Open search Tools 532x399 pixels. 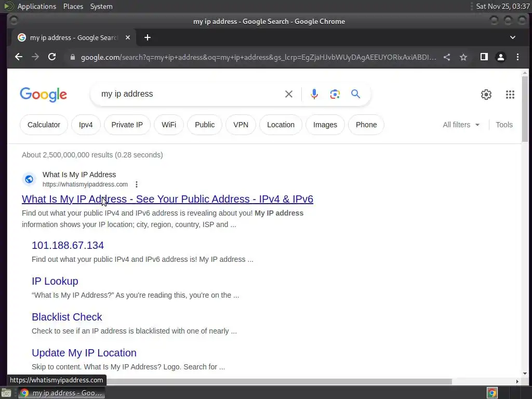pyautogui.click(x=504, y=125)
